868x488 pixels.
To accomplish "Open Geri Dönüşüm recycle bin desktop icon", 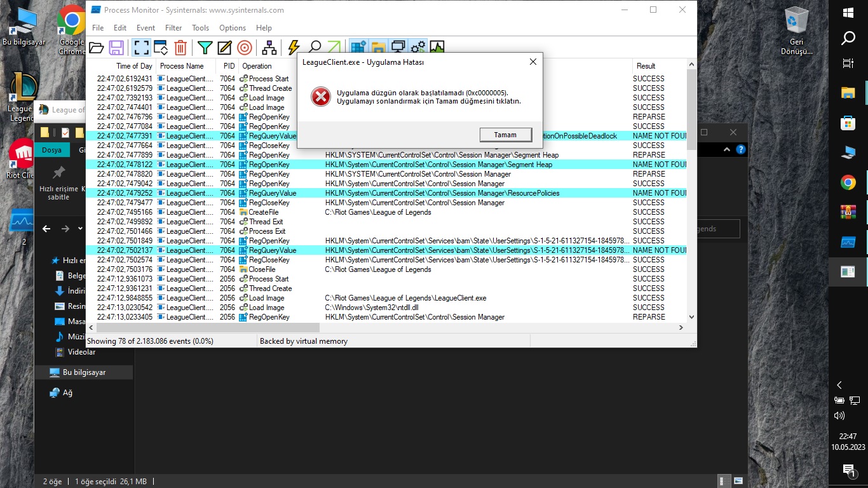I will (x=797, y=32).
